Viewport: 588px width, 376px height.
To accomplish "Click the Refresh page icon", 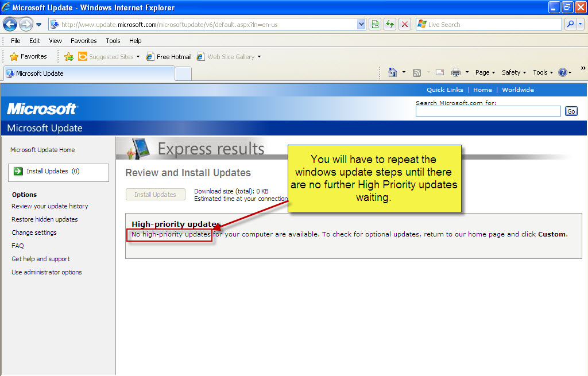I will 390,25.
